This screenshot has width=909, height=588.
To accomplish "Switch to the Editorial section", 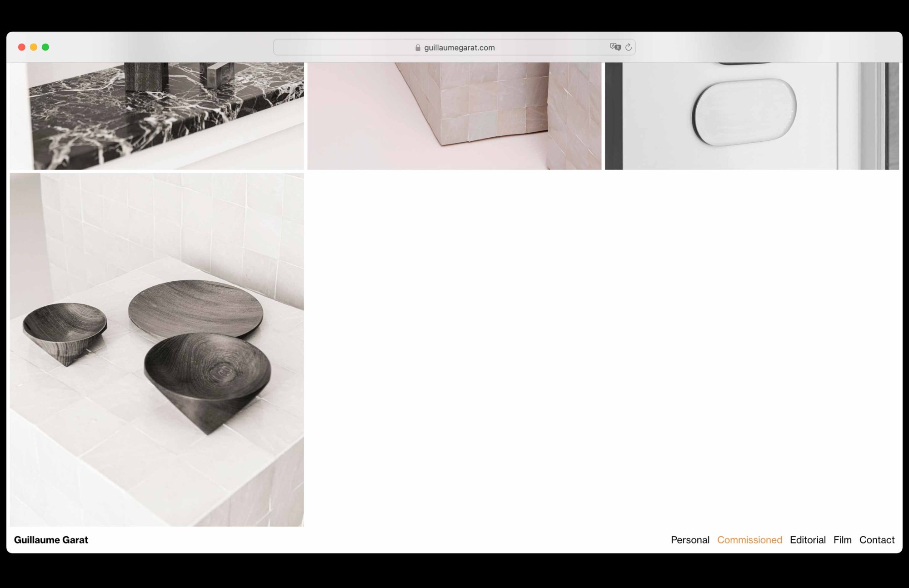I will click(x=808, y=540).
